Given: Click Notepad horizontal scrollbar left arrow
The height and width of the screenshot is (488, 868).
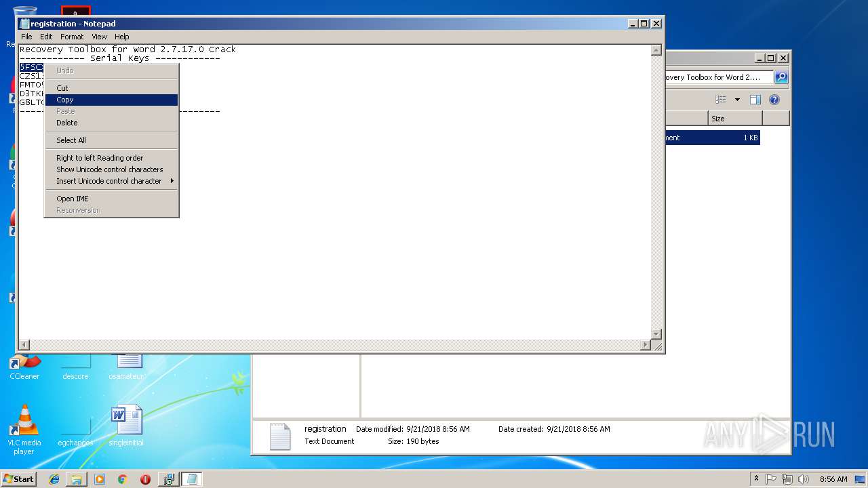Looking at the screenshot, I should [x=24, y=345].
